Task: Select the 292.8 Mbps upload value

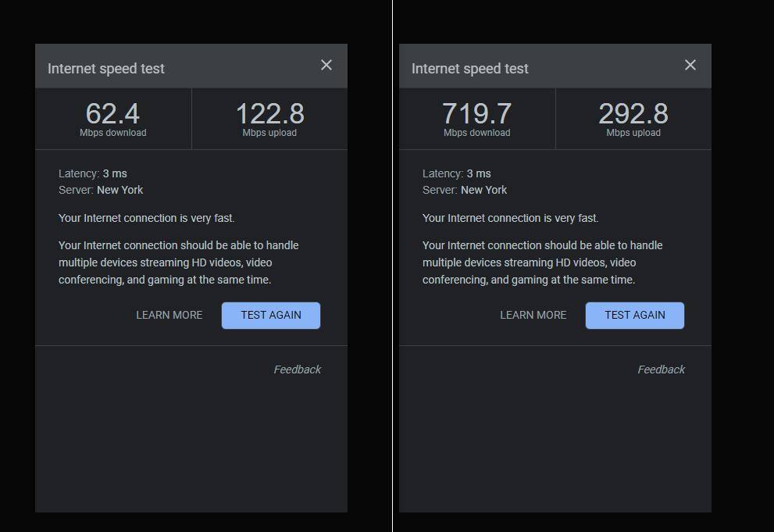Action: point(633,114)
